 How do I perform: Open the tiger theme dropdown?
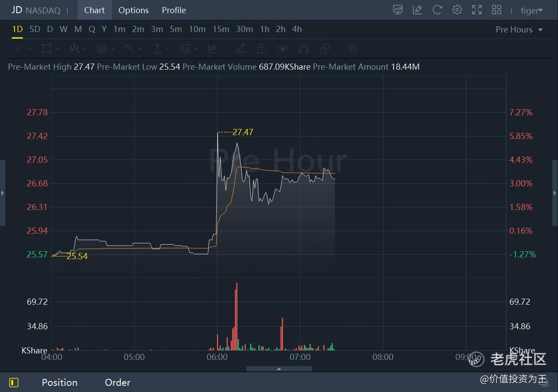(x=532, y=11)
